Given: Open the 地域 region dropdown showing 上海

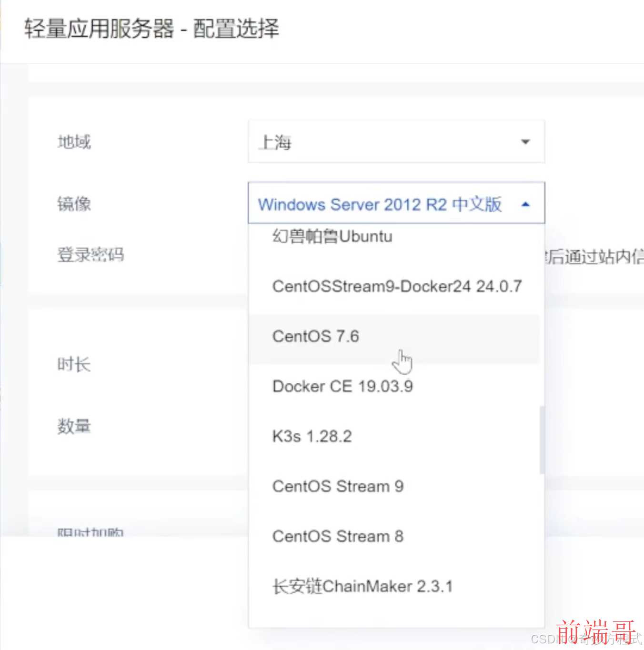Looking at the screenshot, I should click(396, 142).
